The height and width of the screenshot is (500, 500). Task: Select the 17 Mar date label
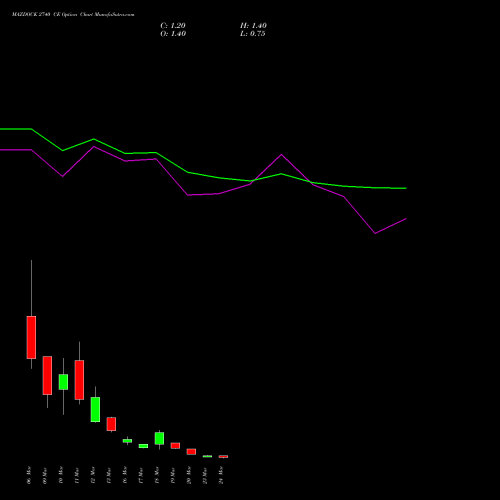tap(141, 475)
